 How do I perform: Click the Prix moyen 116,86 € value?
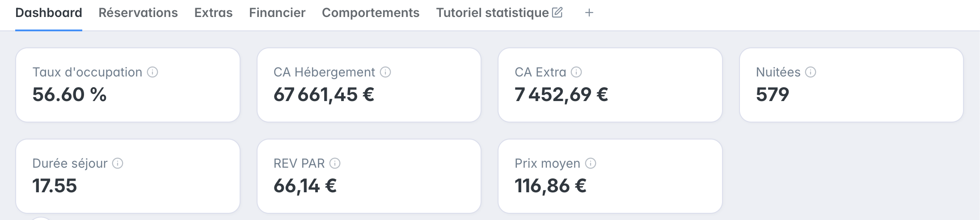click(x=550, y=186)
